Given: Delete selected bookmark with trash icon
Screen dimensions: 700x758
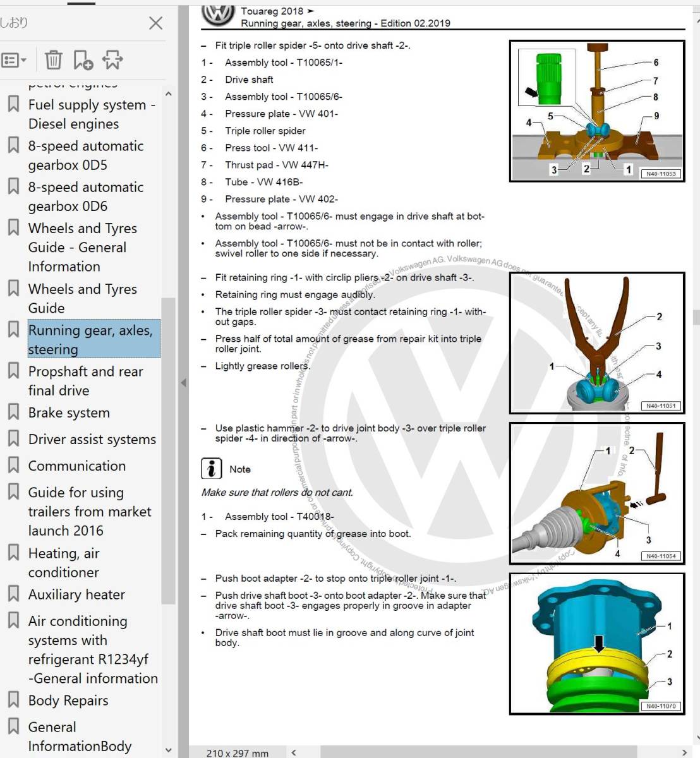Looking at the screenshot, I should [x=54, y=60].
